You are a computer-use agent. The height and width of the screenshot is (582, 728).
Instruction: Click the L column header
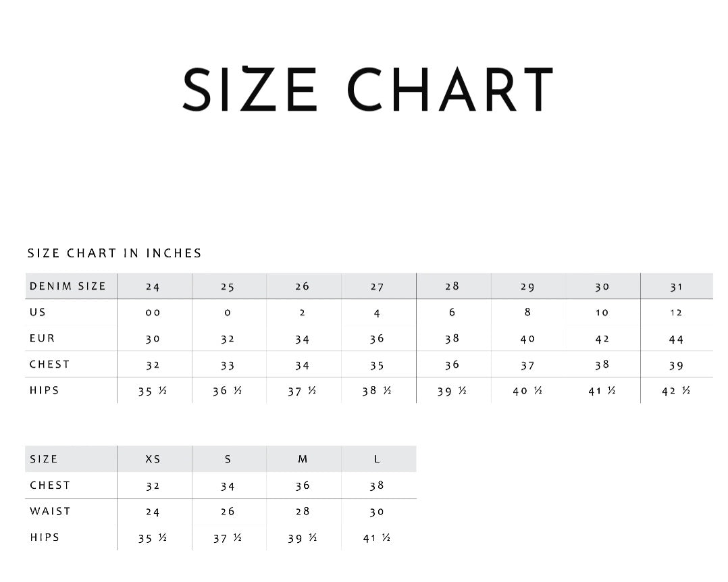click(x=377, y=459)
